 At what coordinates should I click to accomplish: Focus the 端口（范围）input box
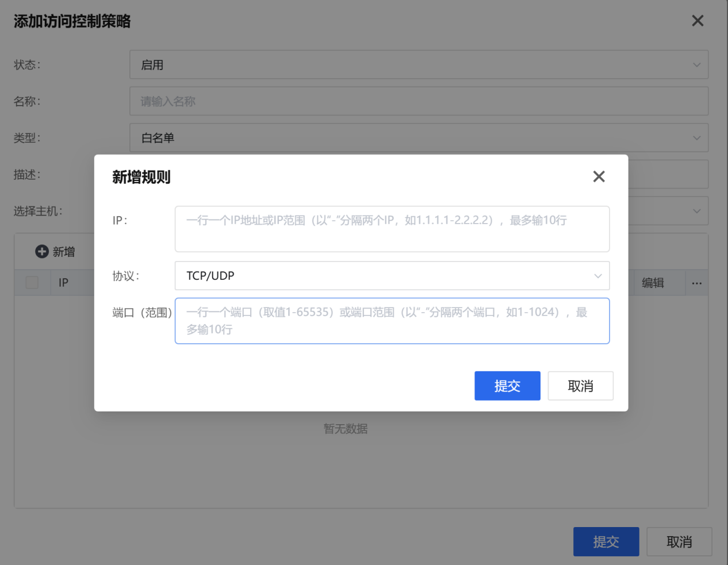point(392,321)
